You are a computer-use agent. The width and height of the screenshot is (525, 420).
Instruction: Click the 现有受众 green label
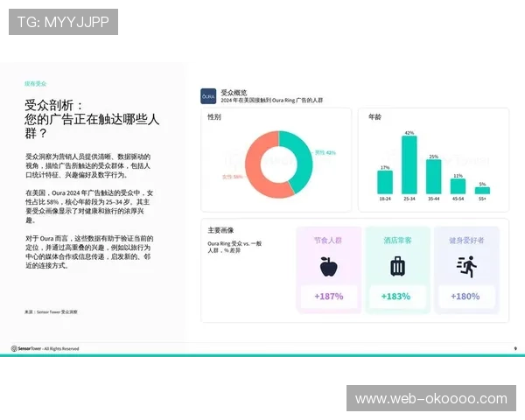point(36,84)
